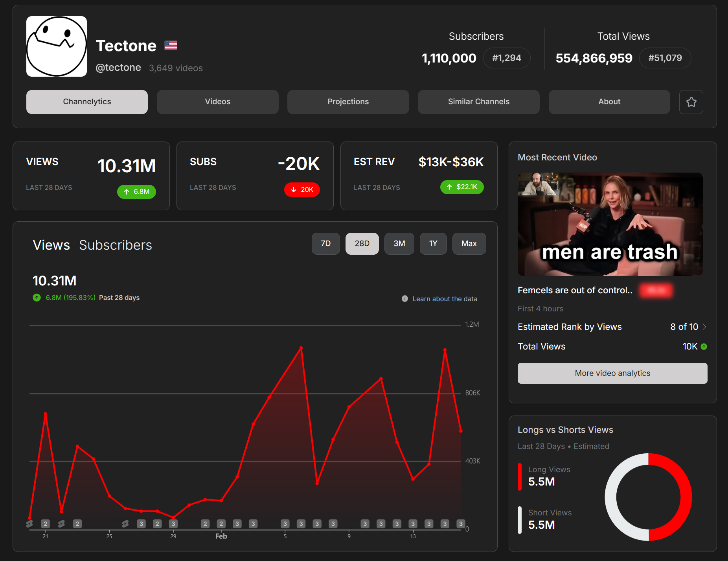
Task: Choose the 3M time range
Action: [399, 244]
